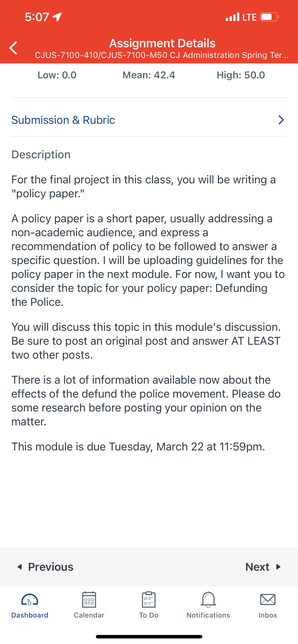Tap the back arrow in the header
298x644 pixels.
click(x=13, y=48)
